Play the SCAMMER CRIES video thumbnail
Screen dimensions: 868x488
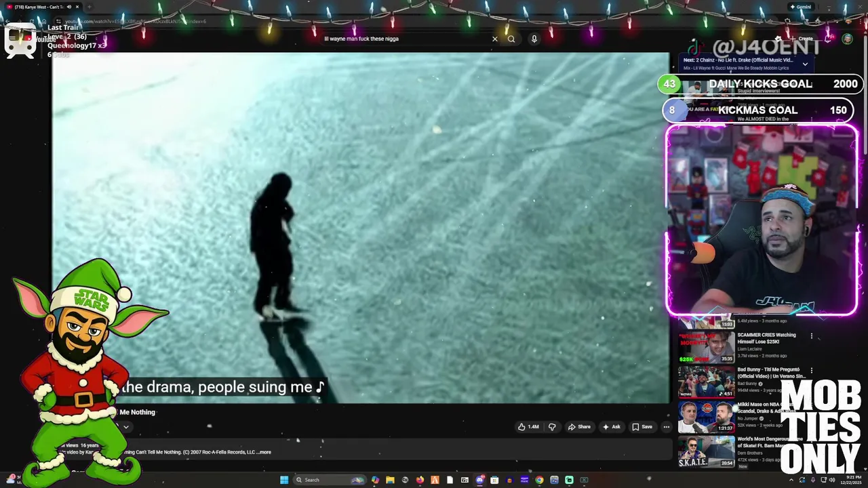click(706, 347)
